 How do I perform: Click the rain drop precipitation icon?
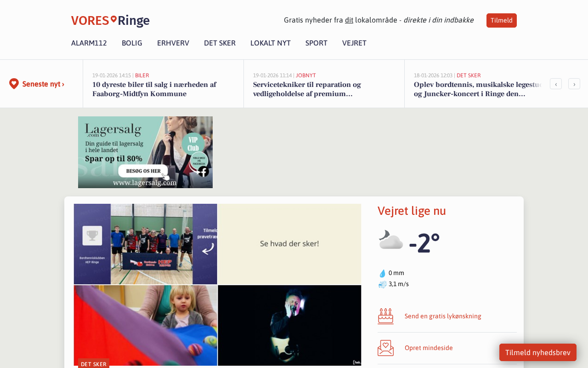[x=382, y=273]
